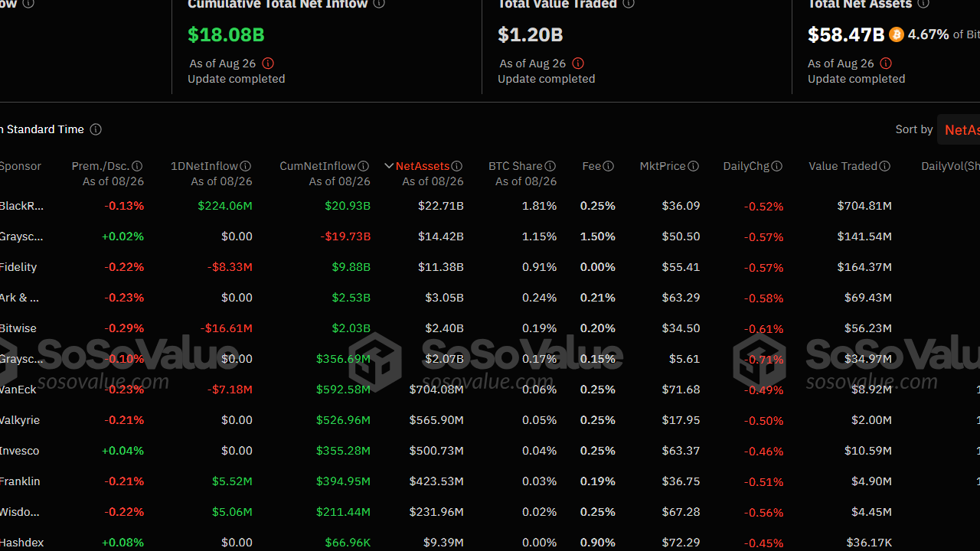Click Wisdo... sponsor row name
The image size is (980, 551).
[21, 512]
